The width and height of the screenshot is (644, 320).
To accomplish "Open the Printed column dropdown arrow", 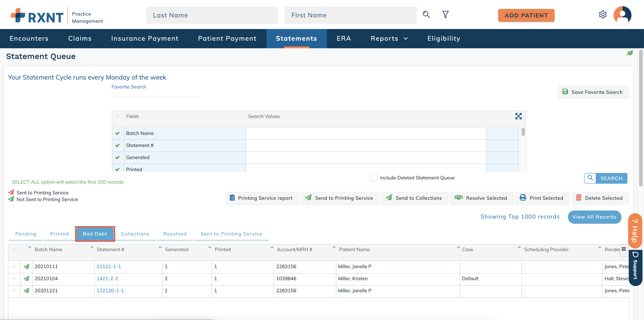I will [x=272, y=247].
